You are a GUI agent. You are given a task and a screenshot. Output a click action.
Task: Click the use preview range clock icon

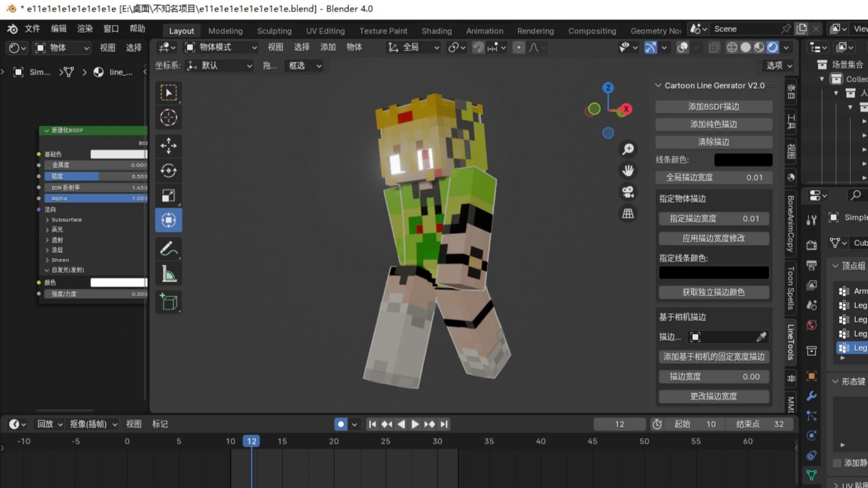click(x=657, y=424)
